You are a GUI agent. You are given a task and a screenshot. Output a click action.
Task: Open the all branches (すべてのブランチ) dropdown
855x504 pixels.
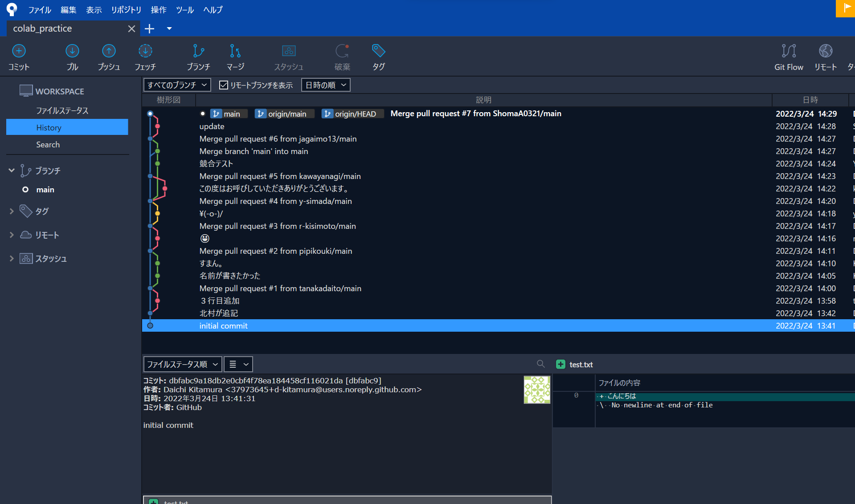pos(177,85)
